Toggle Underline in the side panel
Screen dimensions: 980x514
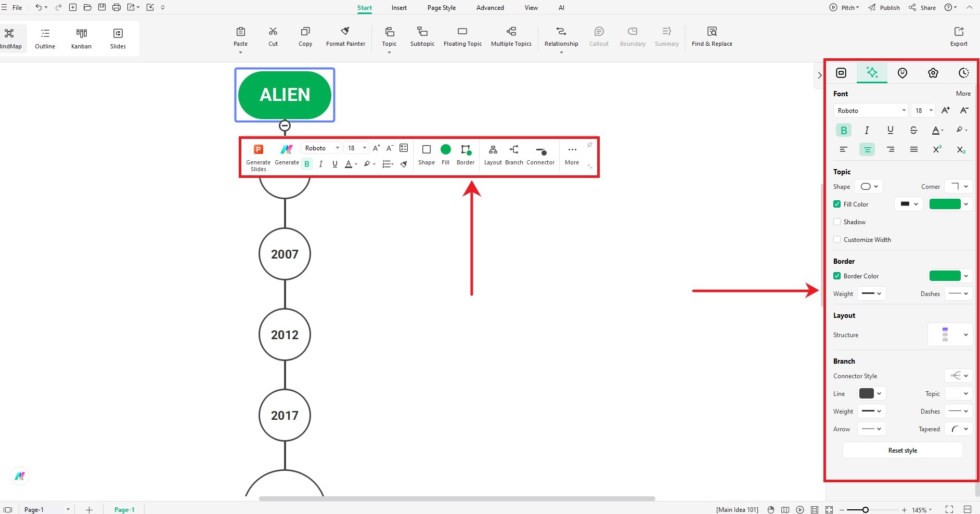(890, 130)
